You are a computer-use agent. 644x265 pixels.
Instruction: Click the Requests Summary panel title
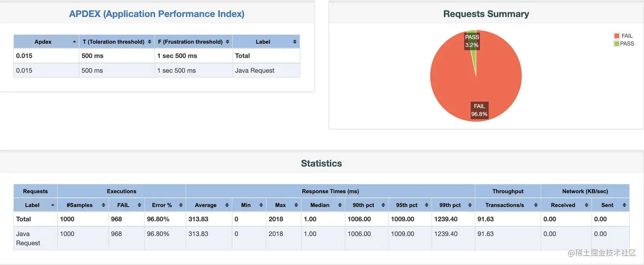coord(486,14)
